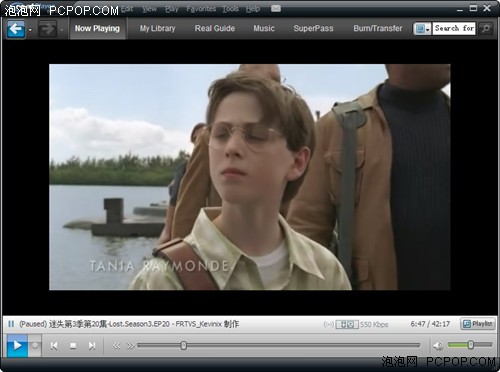Select the Music tab
Viewport: 500px width, 372px height.
tap(264, 29)
